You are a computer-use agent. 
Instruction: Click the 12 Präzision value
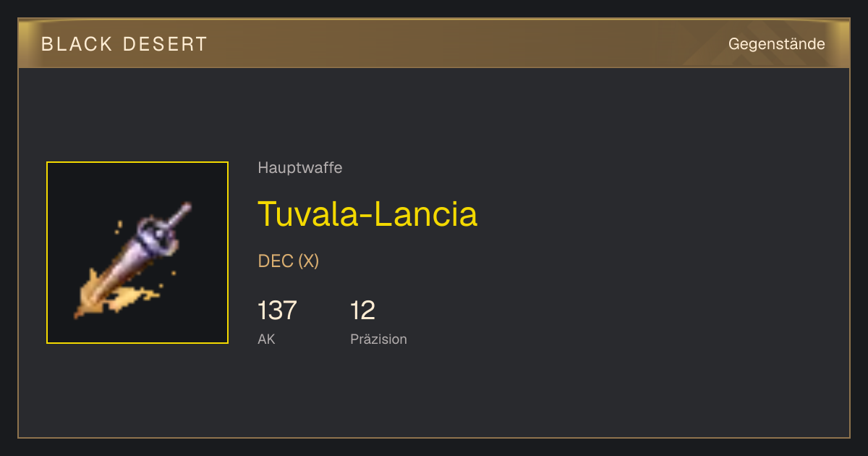362,311
